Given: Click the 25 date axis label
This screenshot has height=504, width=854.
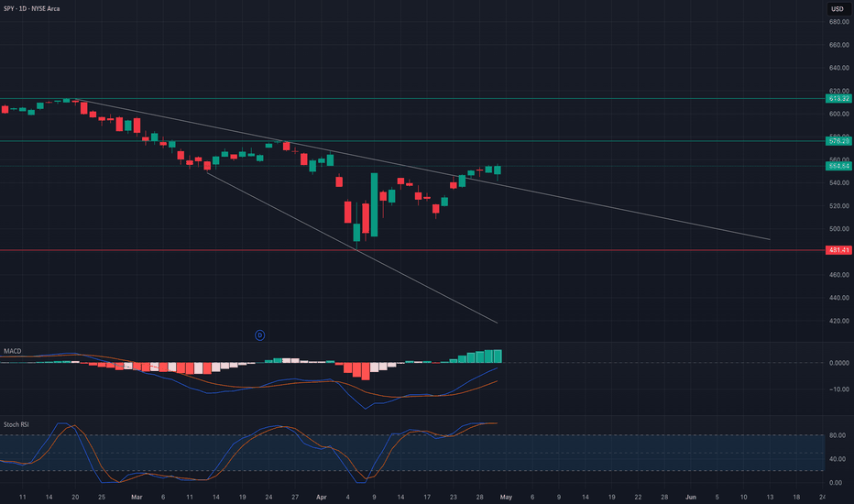Looking at the screenshot, I should 102,497.
